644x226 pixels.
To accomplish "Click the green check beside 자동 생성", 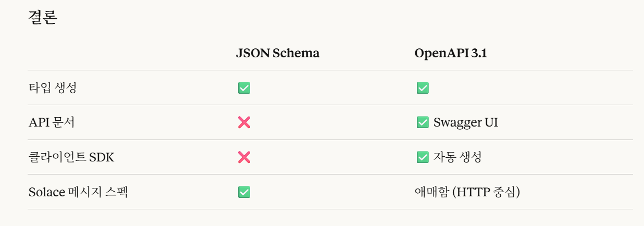I will (423, 157).
